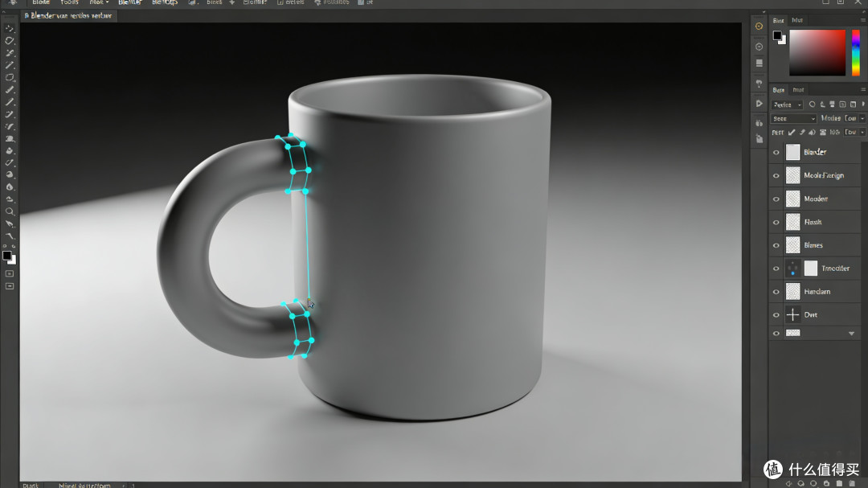Open the Tools menu
Screen dimensions: 868x488
[x=69, y=2]
